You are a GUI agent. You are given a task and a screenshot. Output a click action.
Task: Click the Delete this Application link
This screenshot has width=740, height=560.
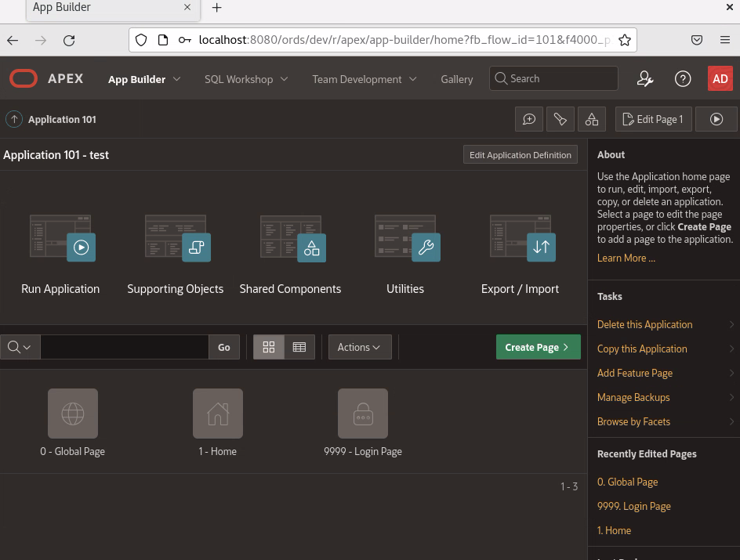coord(644,324)
